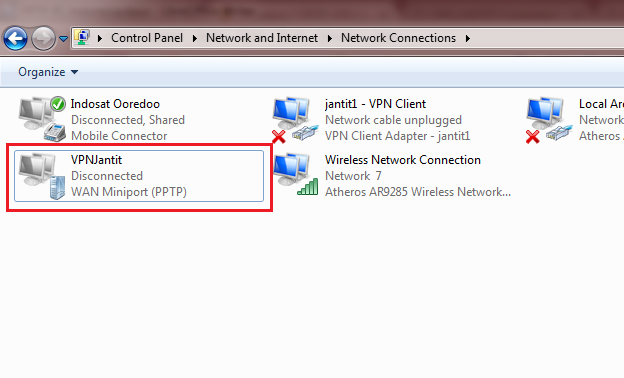Expand the arrow after Control Panel
Image resolution: width=624 pixels, height=378 pixels.
tap(195, 38)
